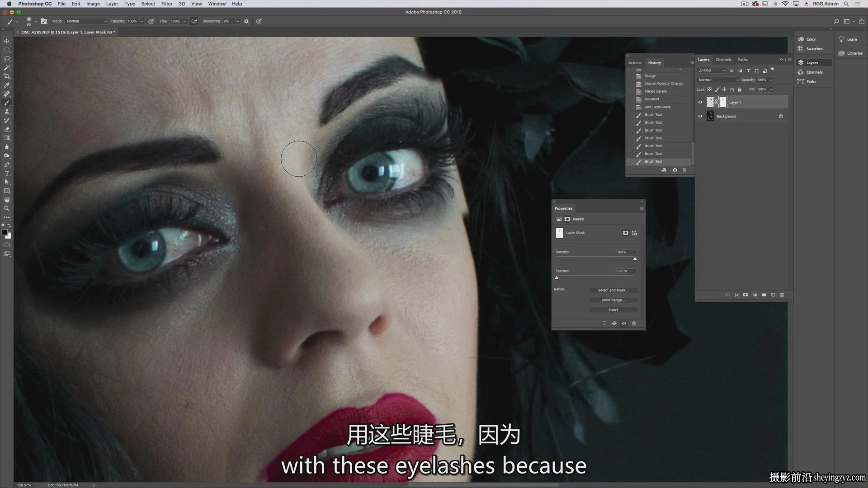Click Invert mask button
This screenshot has height=488, width=868.
coord(613,310)
